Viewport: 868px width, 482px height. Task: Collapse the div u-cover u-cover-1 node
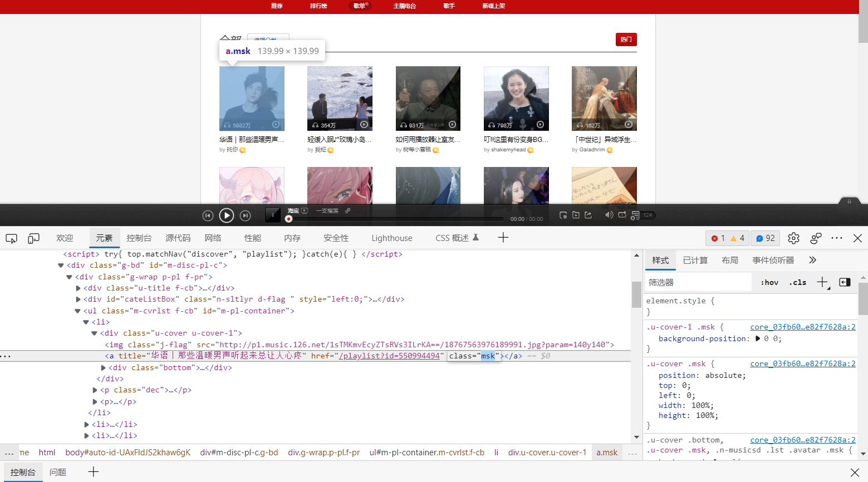pyautogui.click(x=94, y=333)
